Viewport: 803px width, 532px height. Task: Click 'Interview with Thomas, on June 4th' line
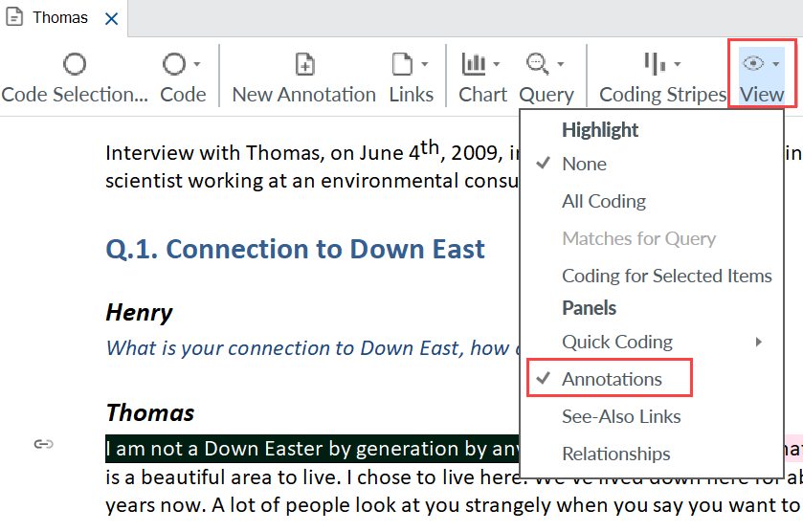point(312,151)
